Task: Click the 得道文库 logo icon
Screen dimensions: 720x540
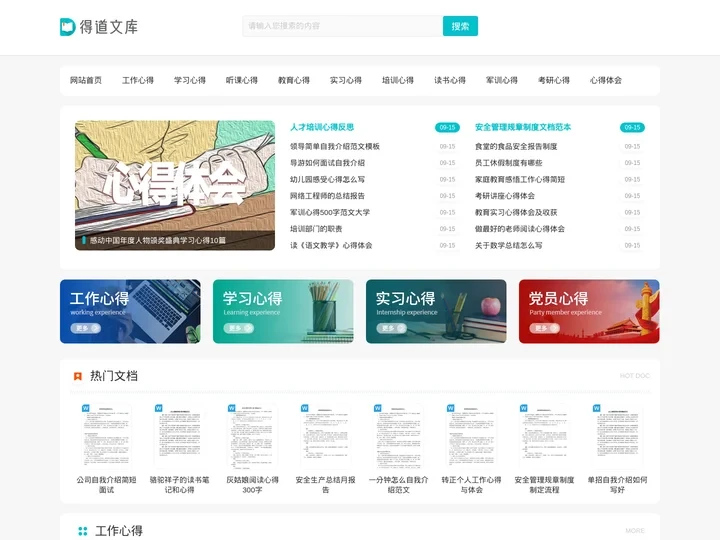Action: [68, 27]
